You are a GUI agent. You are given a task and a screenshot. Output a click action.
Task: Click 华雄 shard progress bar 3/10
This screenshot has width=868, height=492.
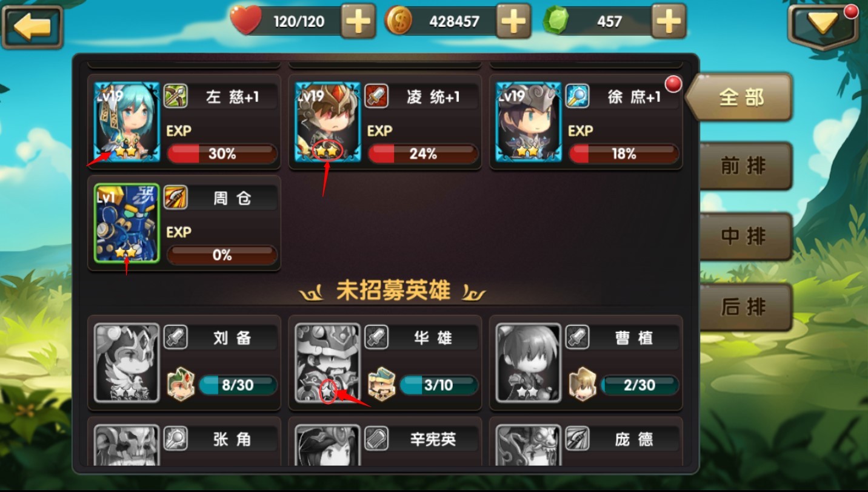[439, 385]
